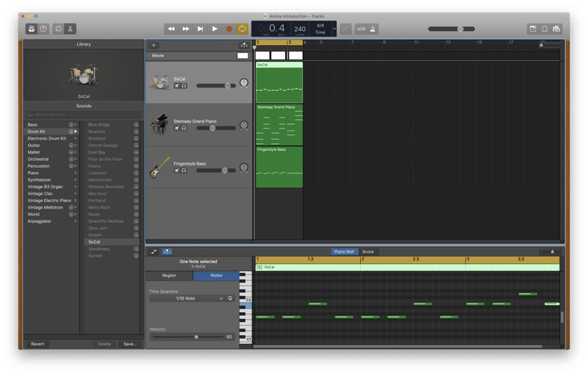Toggle the Metronome button
Screen dimensions: 588x374
pyautogui.click(x=373, y=29)
